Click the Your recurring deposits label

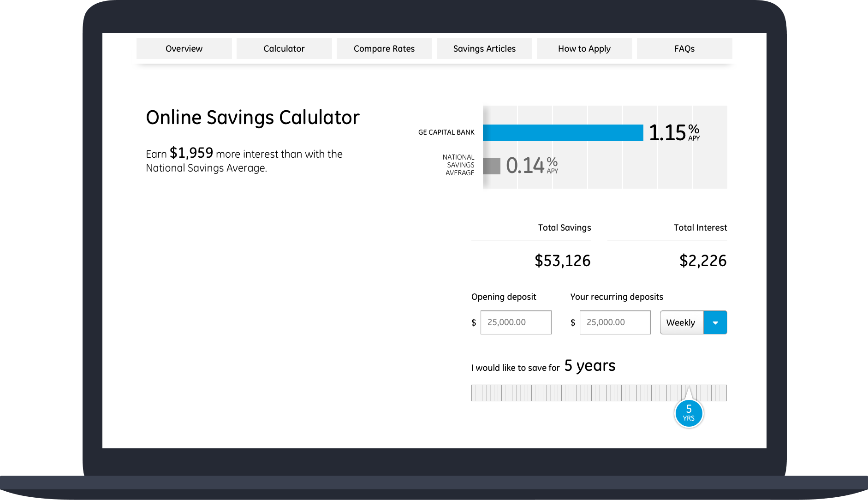[x=617, y=297]
